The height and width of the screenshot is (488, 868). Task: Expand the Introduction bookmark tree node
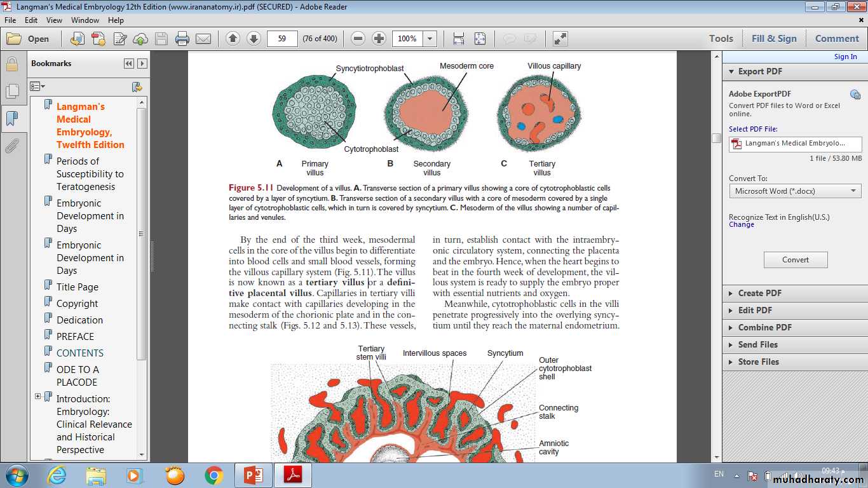[38, 396]
